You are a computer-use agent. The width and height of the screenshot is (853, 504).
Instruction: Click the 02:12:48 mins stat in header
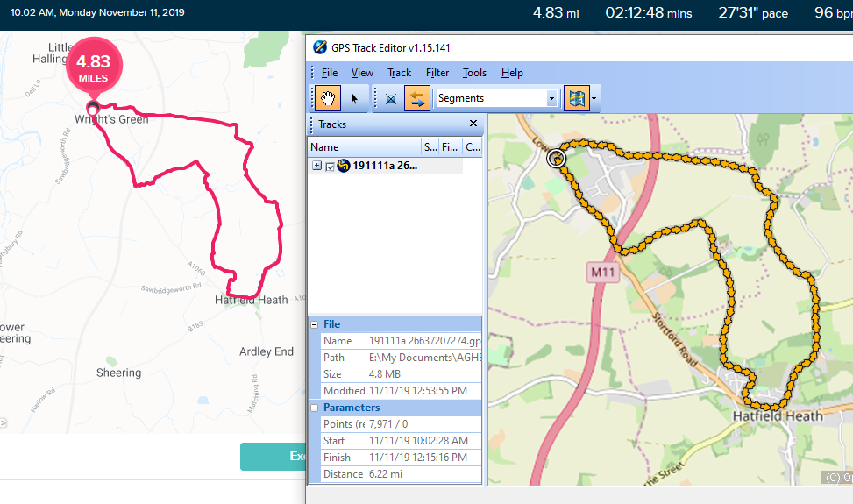tap(649, 12)
